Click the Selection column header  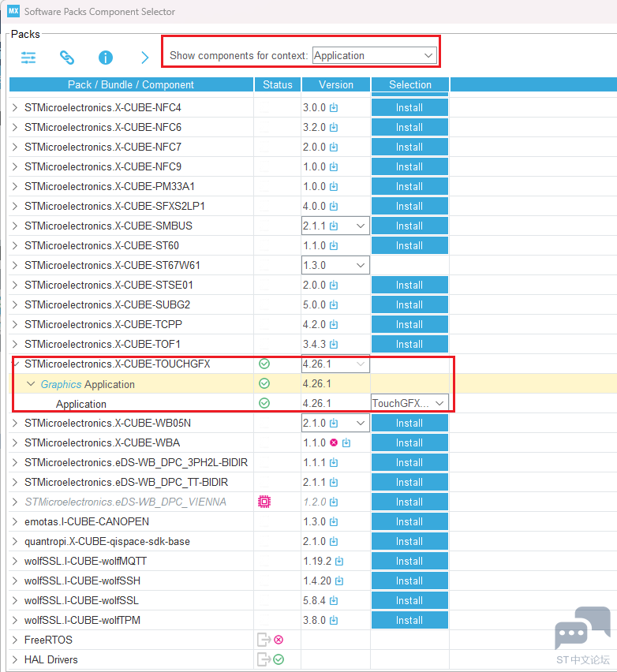point(410,84)
